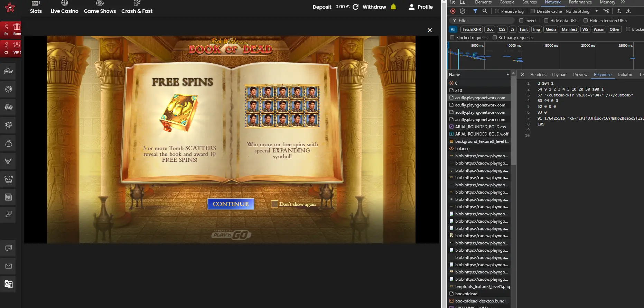Select Img request type filter
The image size is (644, 308).
536,29
